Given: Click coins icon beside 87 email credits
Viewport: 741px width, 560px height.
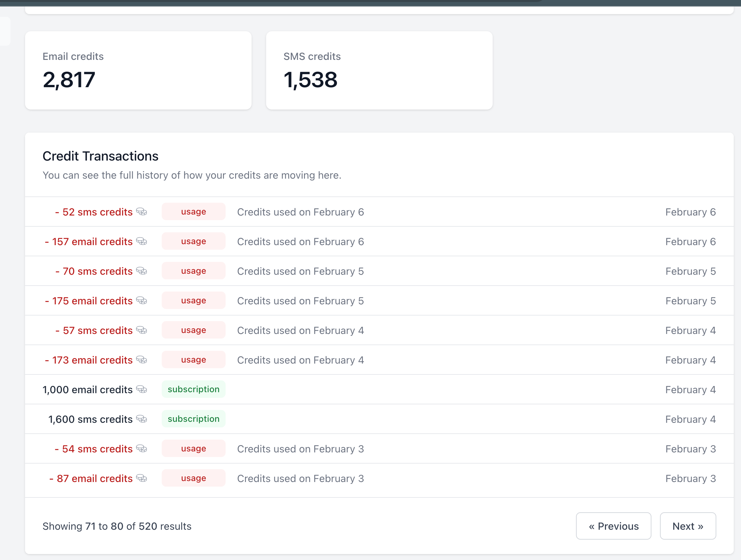Looking at the screenshot, I should point(141,478).
